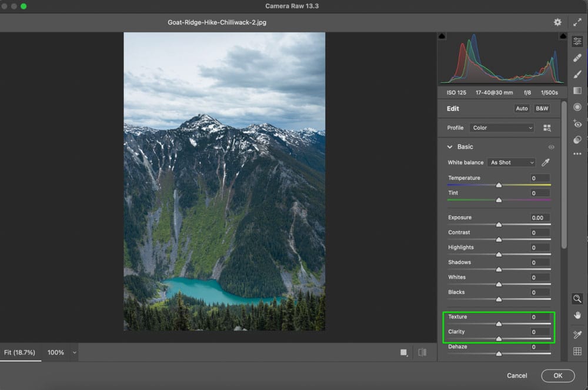
Task: Toggle the highlight clipping warning indicator
Action: tap(563, 36)
